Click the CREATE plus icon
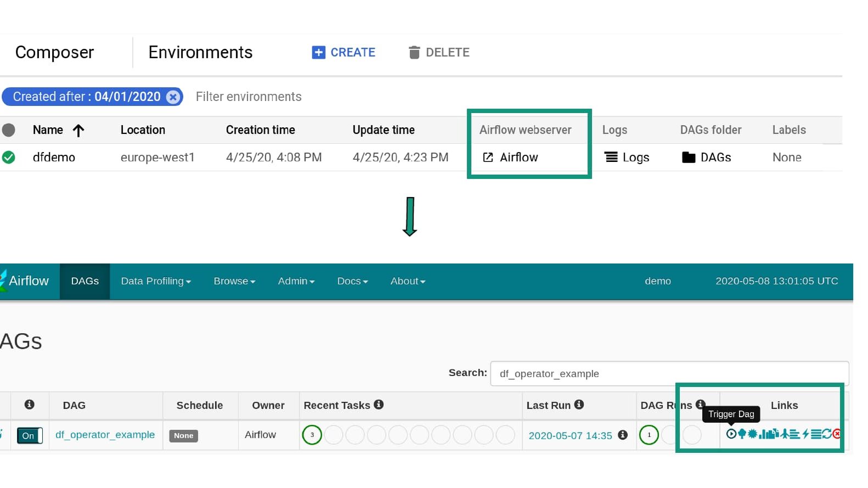868x488 pixels. tap(318, 52)
